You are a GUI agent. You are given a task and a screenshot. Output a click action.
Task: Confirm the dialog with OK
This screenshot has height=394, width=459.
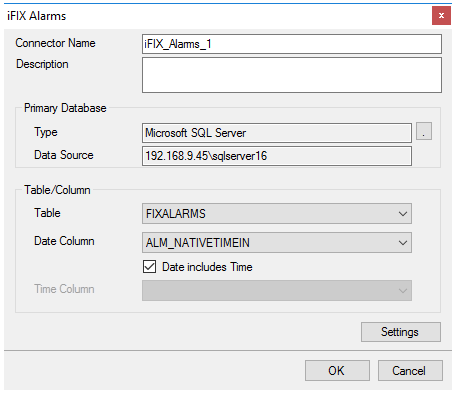pos(337,370)
